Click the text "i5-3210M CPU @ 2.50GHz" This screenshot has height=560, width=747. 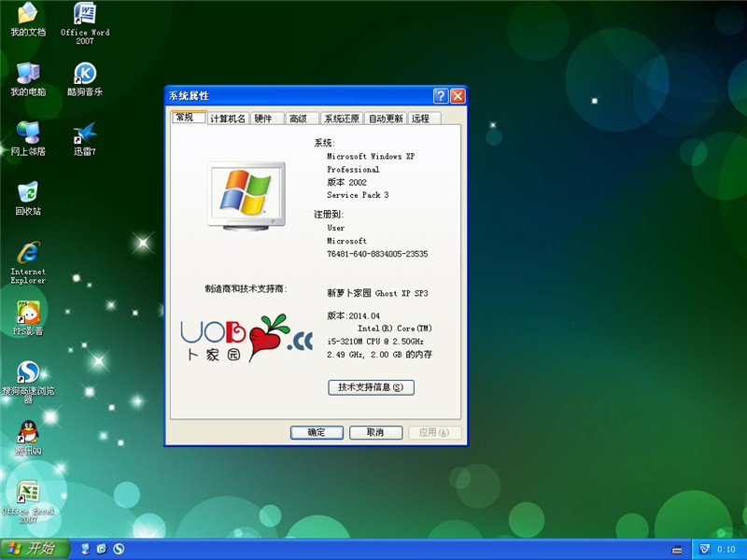pos(375,342)
